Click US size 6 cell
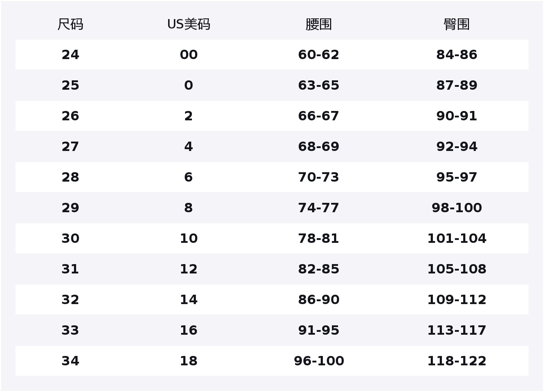544x392 pixels. tap(189, 177)
